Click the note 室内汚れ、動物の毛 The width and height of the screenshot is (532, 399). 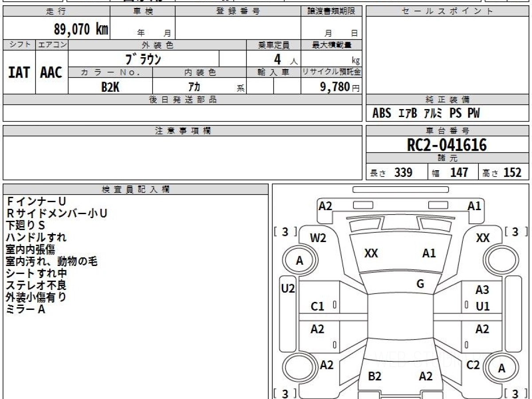pyautogui.click(x=52, y=262)
